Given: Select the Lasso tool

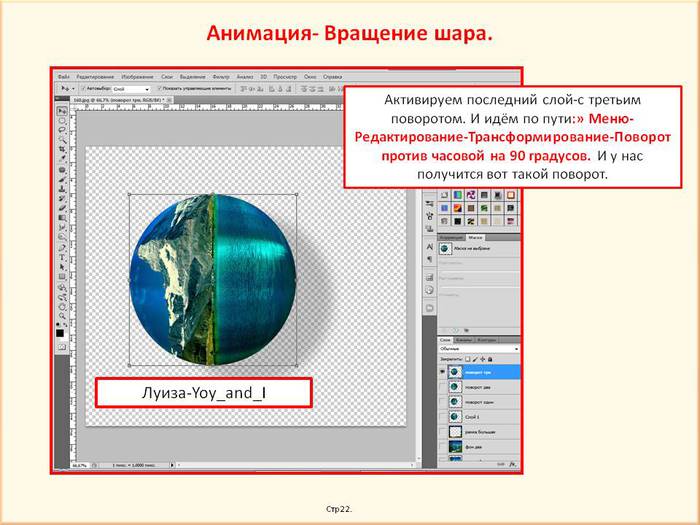Looking at the screenshot, I should pyautogui.click(x=62, y=130).
